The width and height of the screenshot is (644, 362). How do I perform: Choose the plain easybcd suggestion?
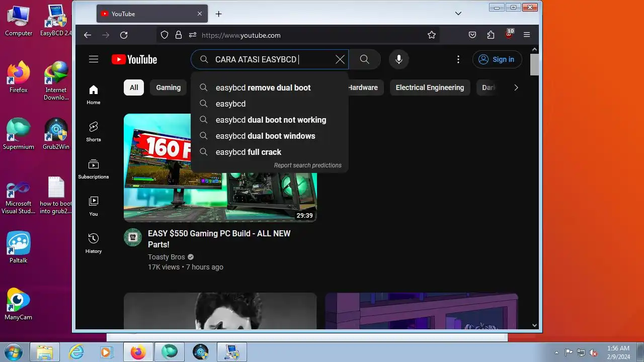tap(270, 104)
